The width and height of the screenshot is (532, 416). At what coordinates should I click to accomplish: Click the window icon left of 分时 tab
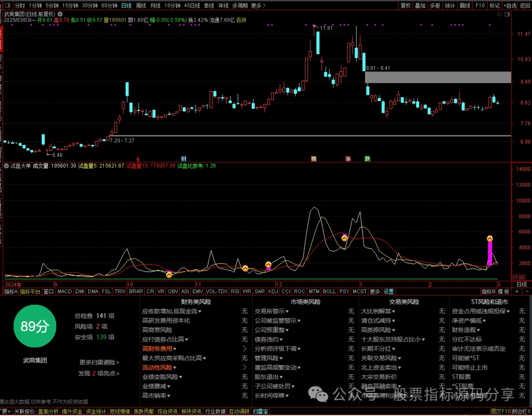click(x=8, y=5)
